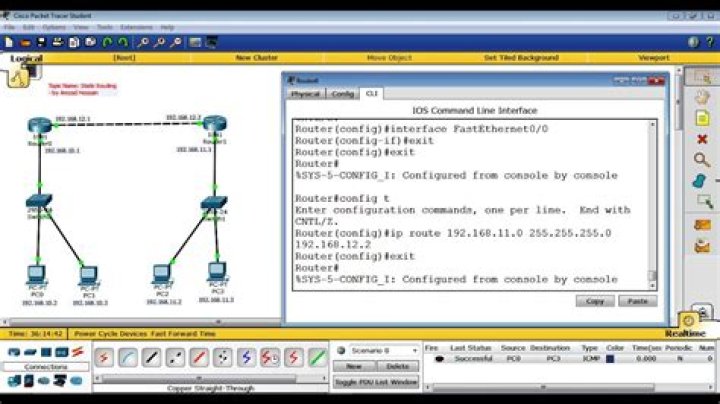
Task: Select the CLI tab
Action: click(371, 93)
